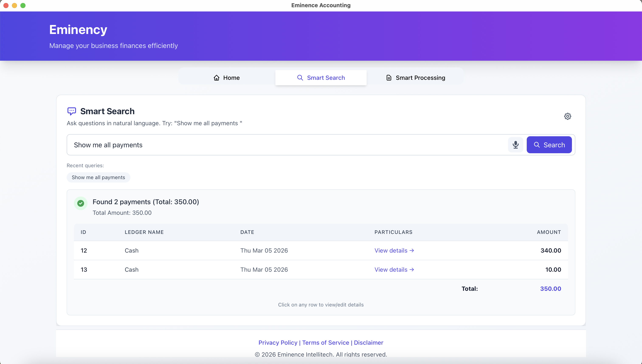Switch to the Home tab
Viewport: 642px width, 364px height.
pos(227,78)
